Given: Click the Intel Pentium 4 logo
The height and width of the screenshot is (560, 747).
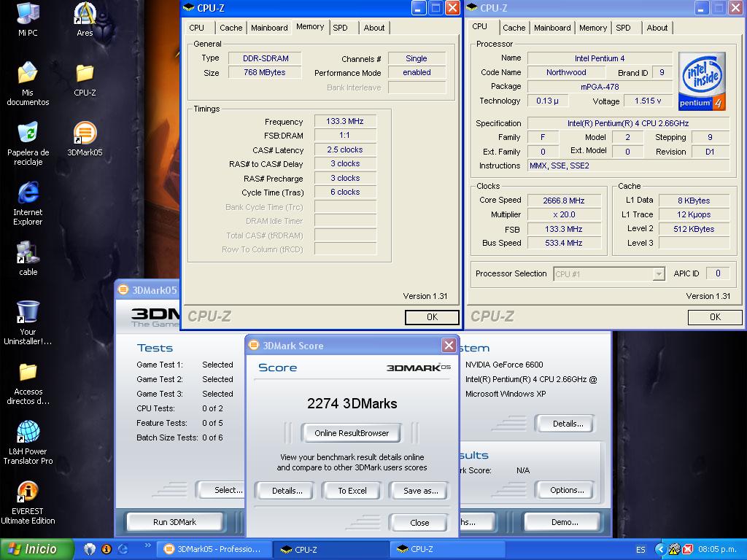Looking at the screenshot, I should [x=702, y=81].
